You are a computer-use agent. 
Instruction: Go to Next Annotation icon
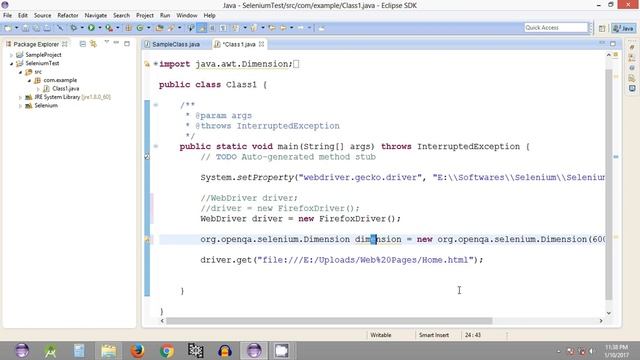coord(236,28)
